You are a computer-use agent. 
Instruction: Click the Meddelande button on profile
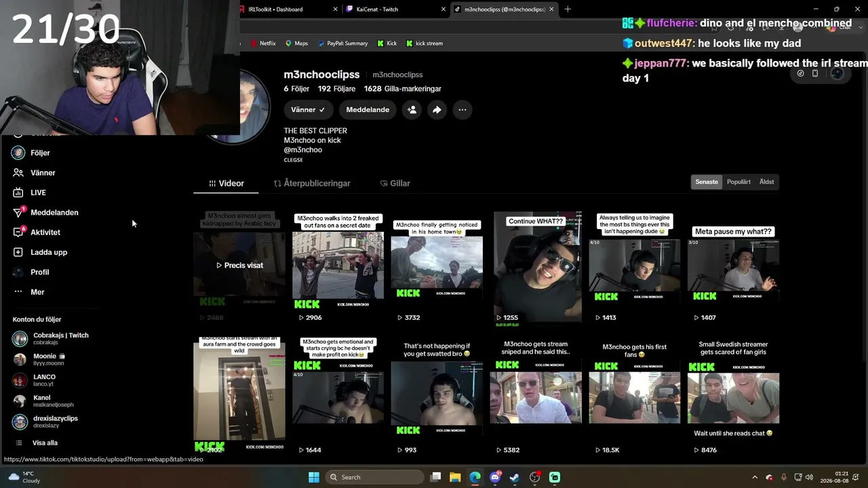pyautogui.click(x=368, y=110)
